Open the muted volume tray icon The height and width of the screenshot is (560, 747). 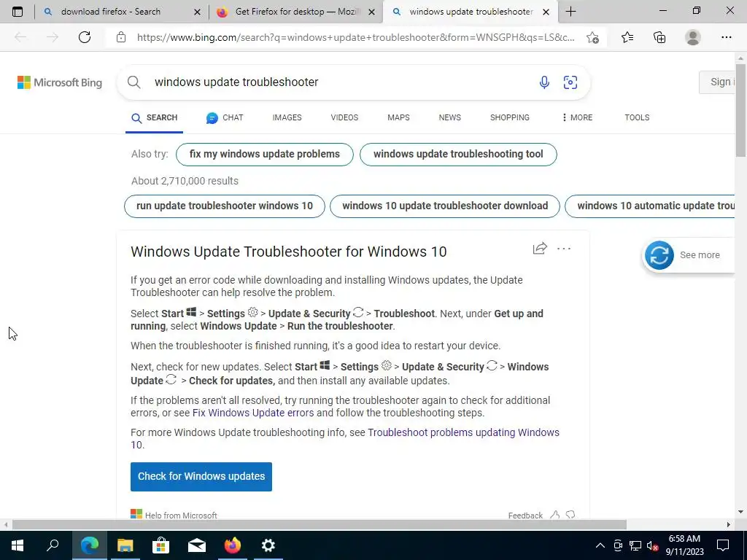pyautogui.click(x=653, y=545)
